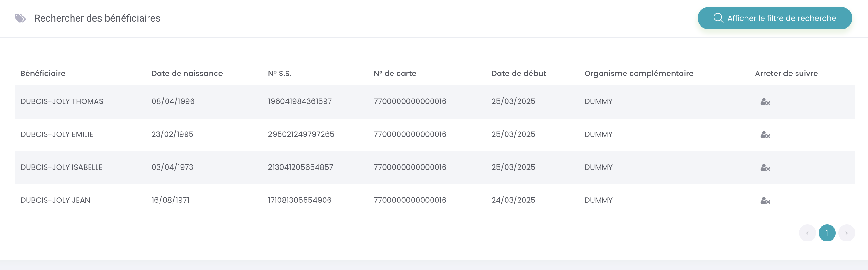
Task: Click the Organisme complémentaire column header
Action: click(x=639, y=73)
